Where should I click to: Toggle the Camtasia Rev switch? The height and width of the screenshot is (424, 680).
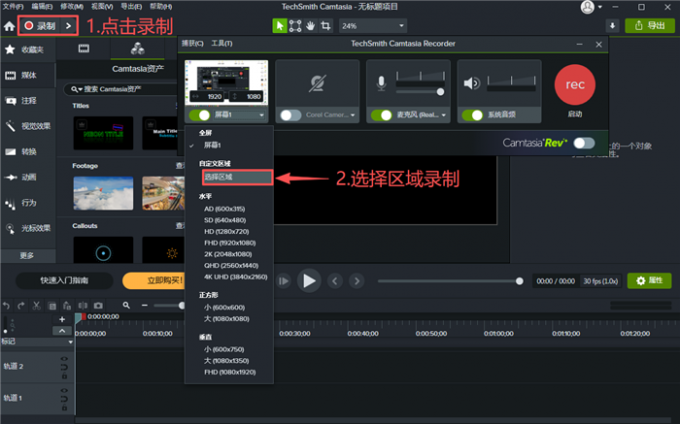click(x=584, y=143)
